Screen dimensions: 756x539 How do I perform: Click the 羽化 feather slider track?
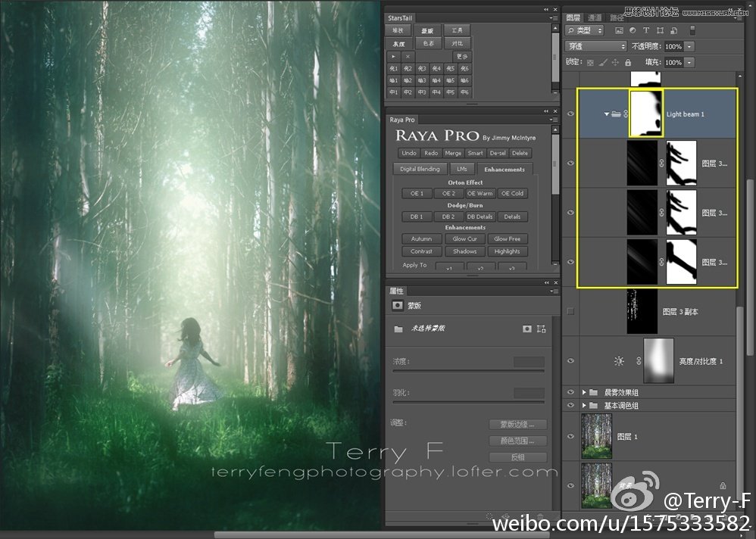469,402
